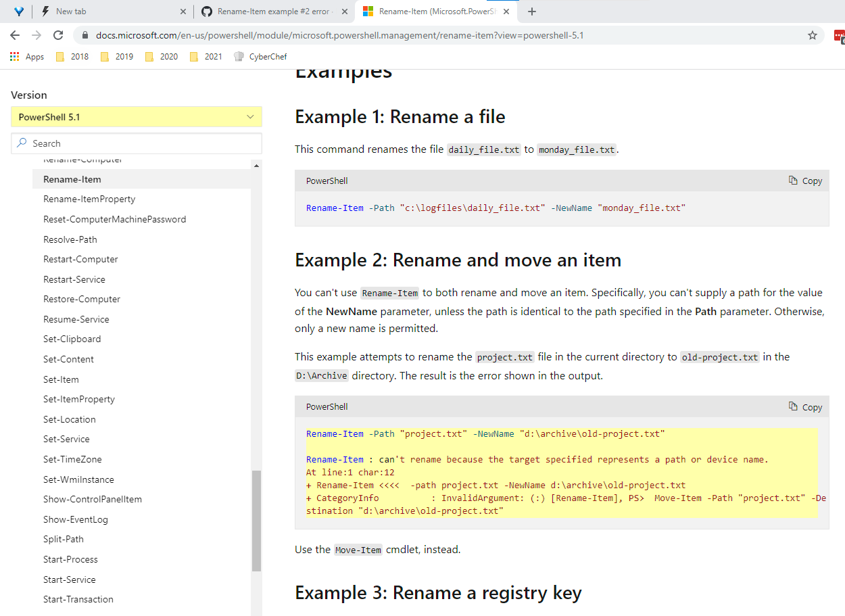Click the site lock icon in address bar
Viewport: 845px width, 616px height.
(85, 35)
